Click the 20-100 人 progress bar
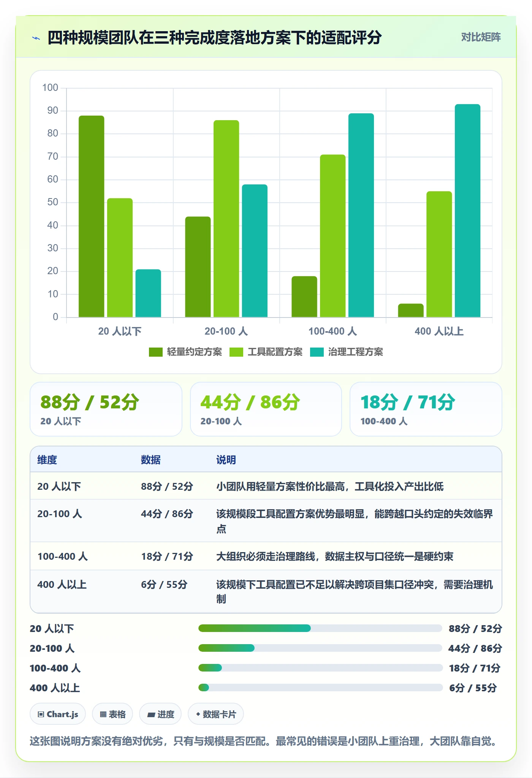Screen dimensions: 532x778 [x=320, y=648]
